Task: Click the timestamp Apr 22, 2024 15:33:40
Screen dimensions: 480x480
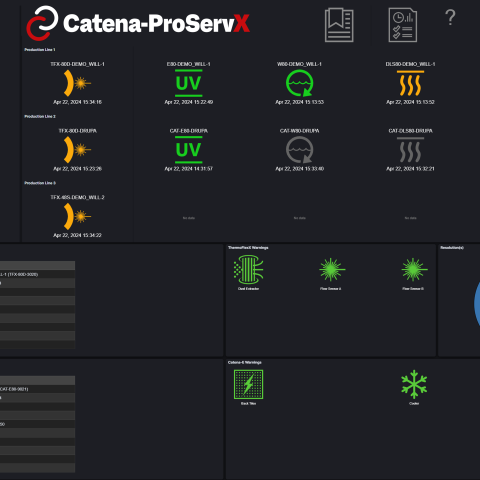Action: pos(299,169)
